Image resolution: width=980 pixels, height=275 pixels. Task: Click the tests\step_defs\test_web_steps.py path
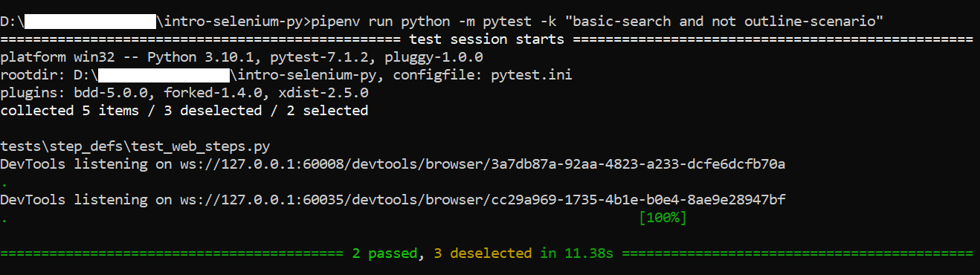141,147
